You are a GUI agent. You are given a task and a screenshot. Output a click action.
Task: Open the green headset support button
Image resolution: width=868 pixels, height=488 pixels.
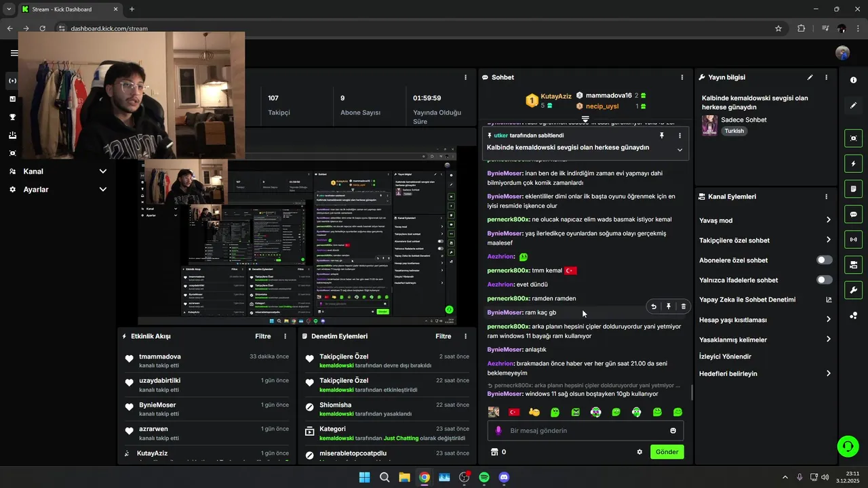point(848,446)
